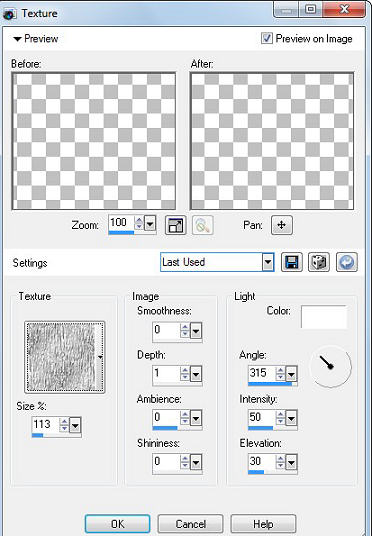The width and height of the screenshot is (372, 536).
Task: Open the Intensity slider dropdown
Action: (x=291, y=418)
